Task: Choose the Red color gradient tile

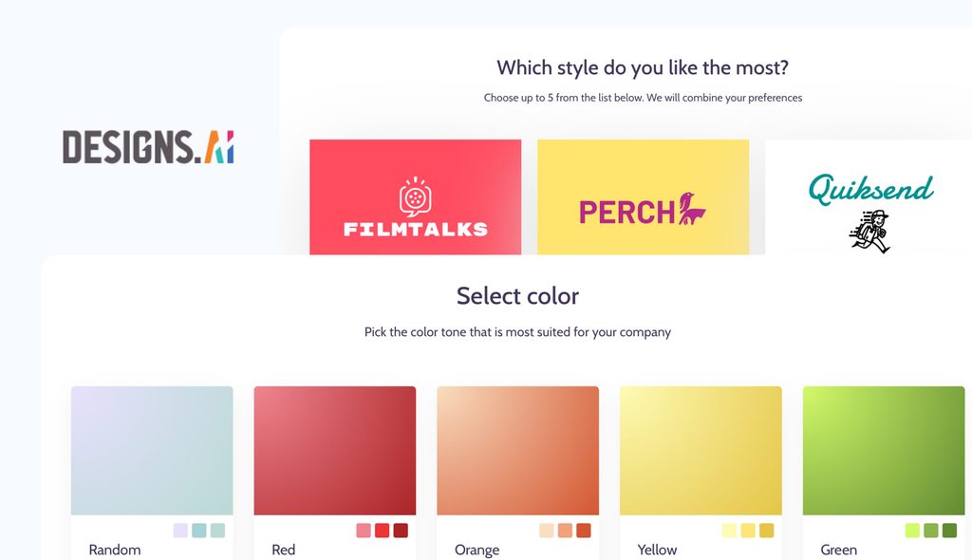Action: [x=335, y=450]
